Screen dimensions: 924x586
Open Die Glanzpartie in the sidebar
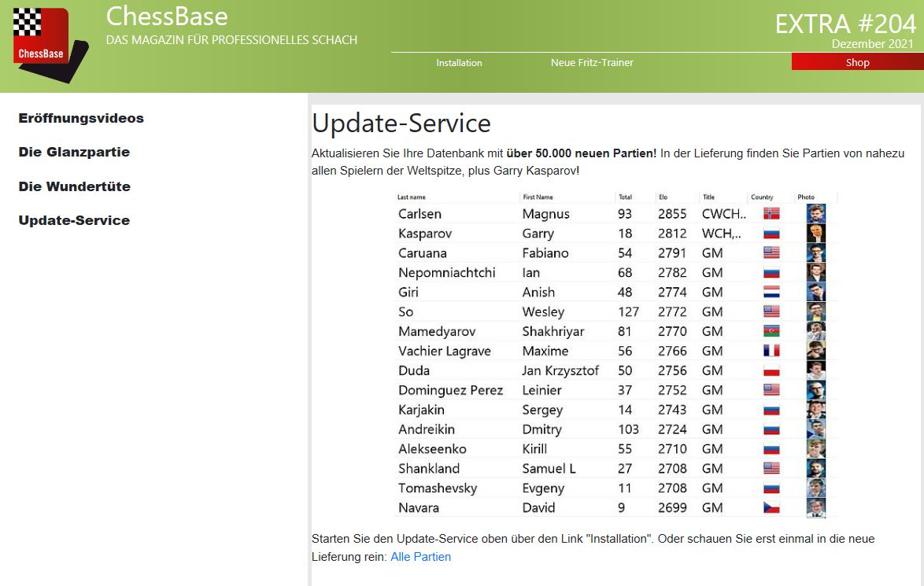(x=74, y=153)
